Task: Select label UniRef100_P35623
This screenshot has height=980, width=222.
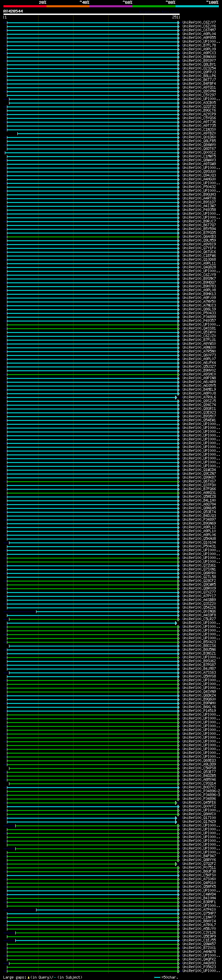Action: (199, 967)
